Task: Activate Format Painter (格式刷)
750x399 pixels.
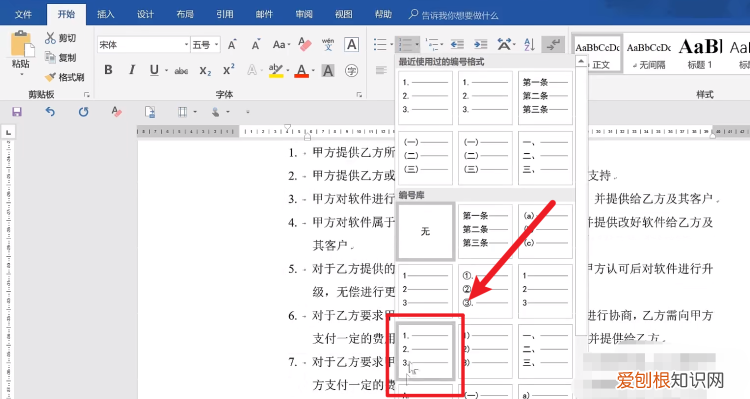Action: coord(65,77)
